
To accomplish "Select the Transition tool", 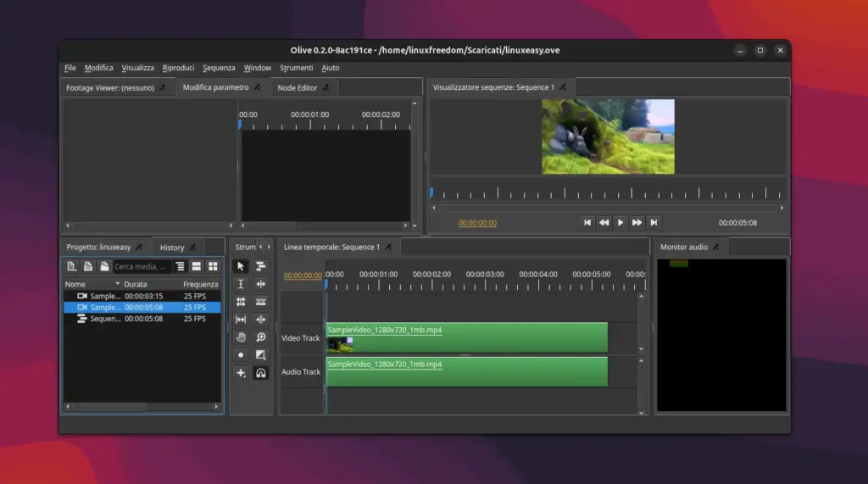I will click(x=261, y=355).
